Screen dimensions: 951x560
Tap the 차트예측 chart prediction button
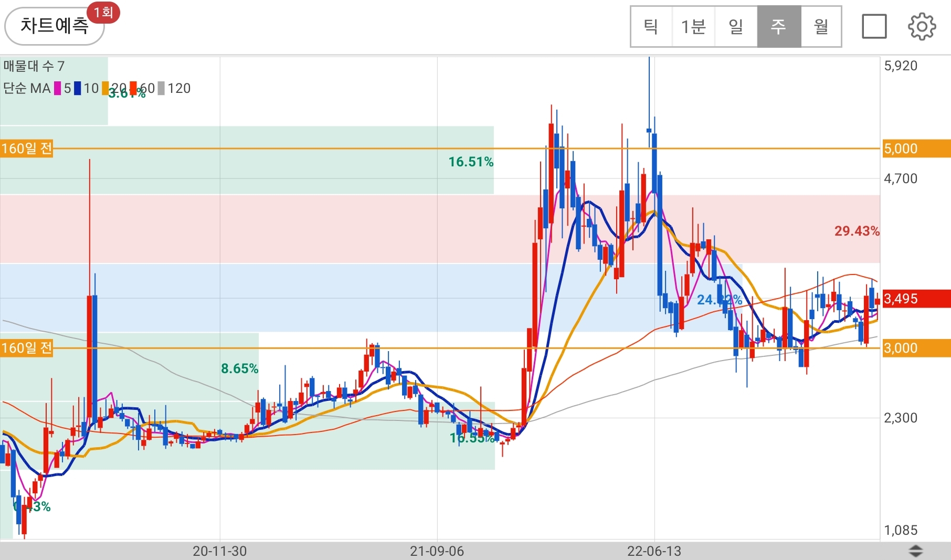(x=55, y=26)
